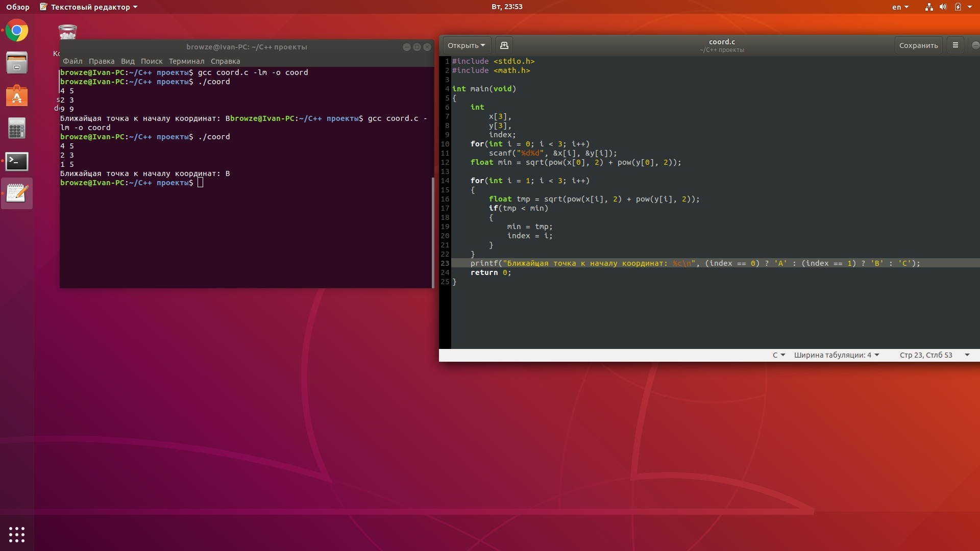This screenshot has width=980, height=551.
Task: Create new document with gedit toolbar icon
Action: [x=504, y=45]
